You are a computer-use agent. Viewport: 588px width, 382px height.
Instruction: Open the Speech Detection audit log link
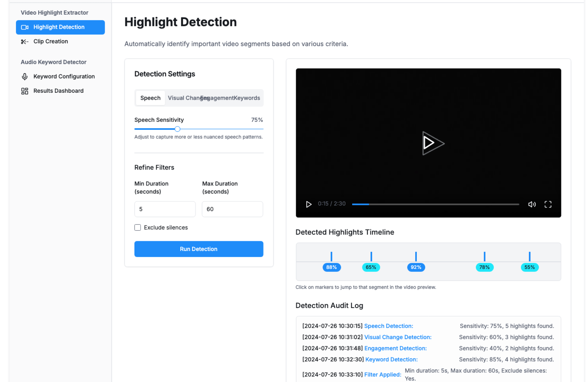coord(388,326)
